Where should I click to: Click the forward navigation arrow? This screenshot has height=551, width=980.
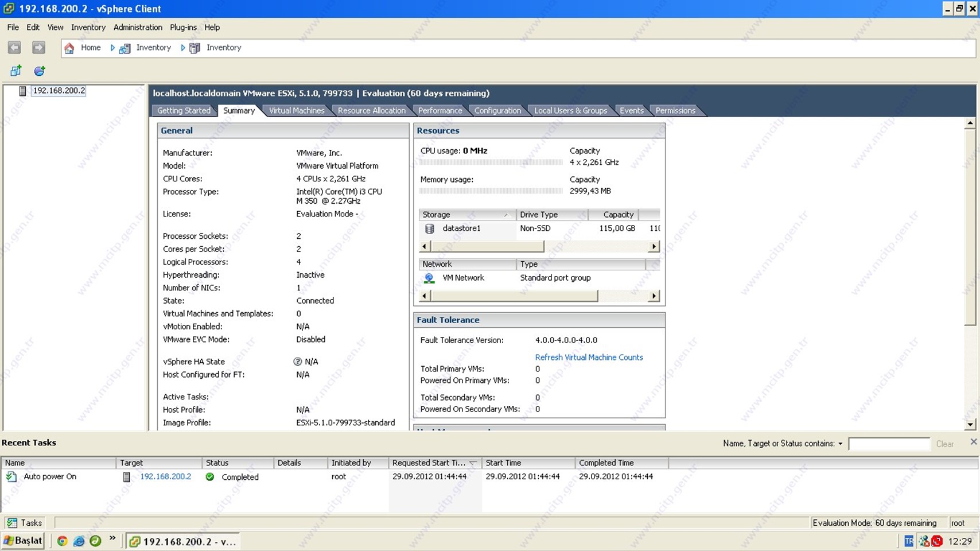[x=38, y=48]
